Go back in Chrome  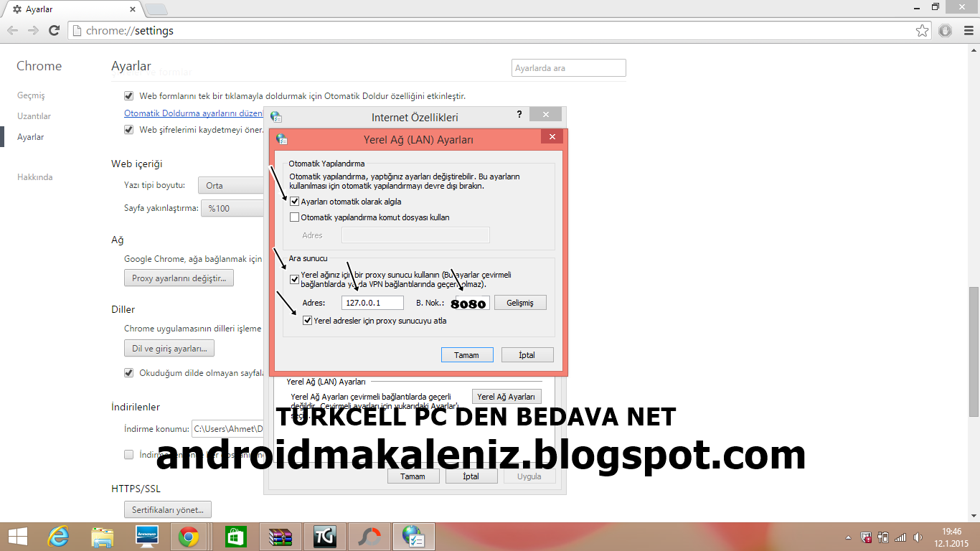[13, 31]
